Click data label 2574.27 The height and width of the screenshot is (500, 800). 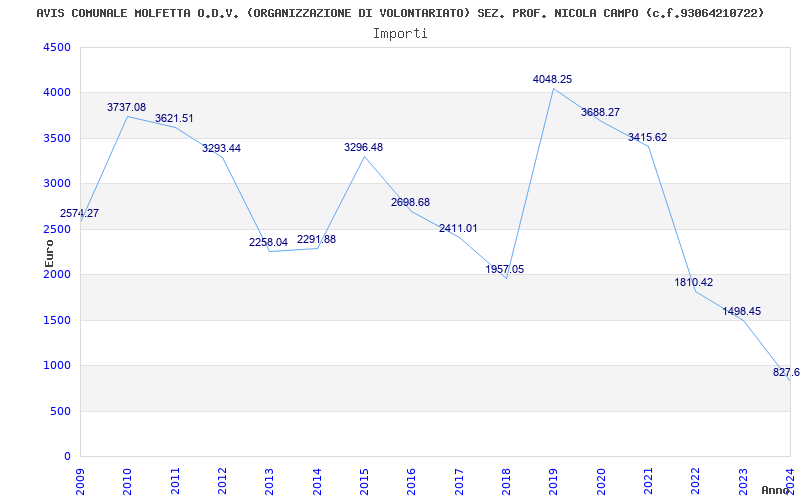coord(79,213)
